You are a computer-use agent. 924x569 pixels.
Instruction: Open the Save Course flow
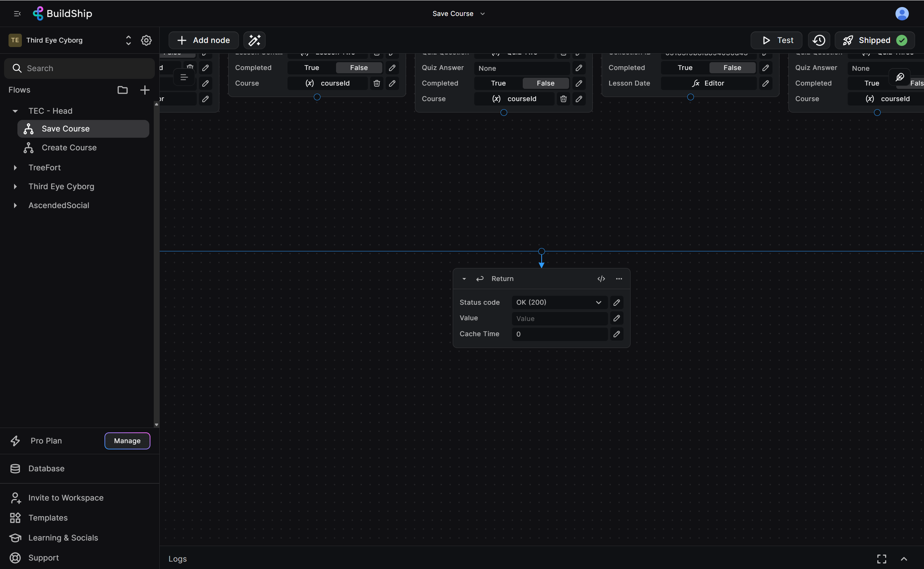tap(83, 129)
